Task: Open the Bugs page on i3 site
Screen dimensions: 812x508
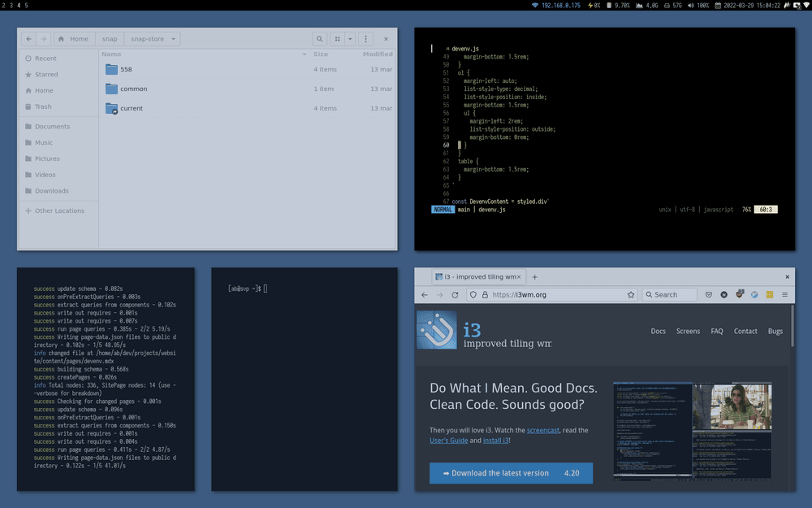Action: tap(775, 332)
